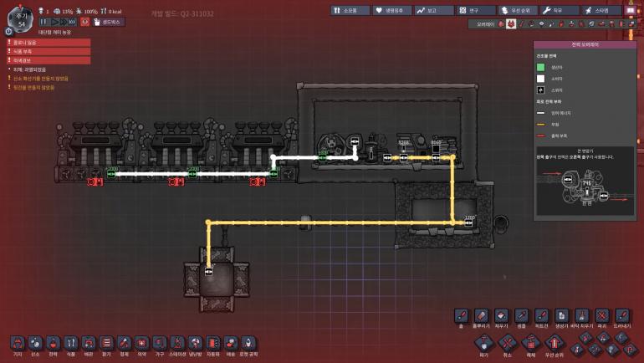Select the sandbox Sprinkle (흩뿌리기) tool
Screen dimensions: 644x363
(x=482, y=316)
